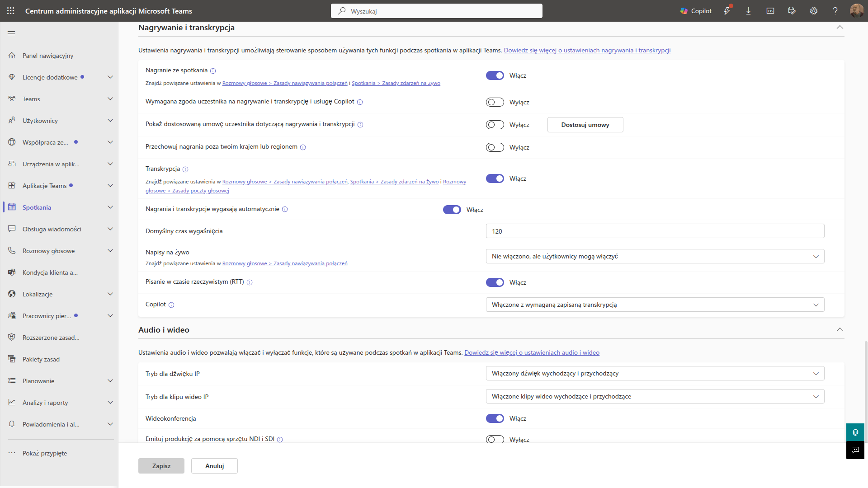Enable Pokaż dostosowaną umowę uczestnika toggle
The width and height of the screenshot is (868, 488).
coord(495,125)
